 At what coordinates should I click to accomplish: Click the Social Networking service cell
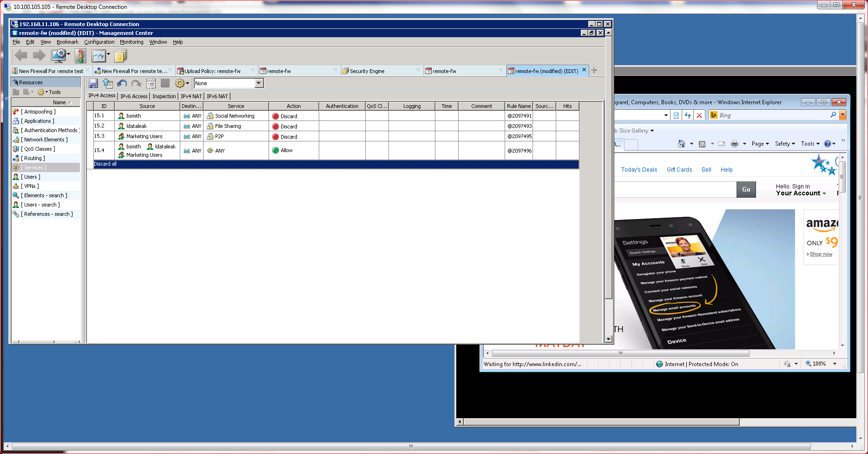click(x=236, y=116)
